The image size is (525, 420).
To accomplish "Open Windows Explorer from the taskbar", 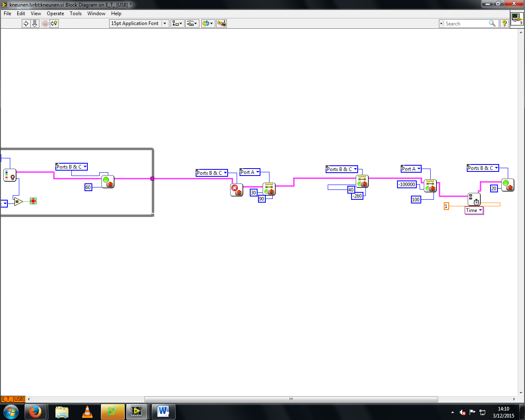I will click(x=62, y=411).
